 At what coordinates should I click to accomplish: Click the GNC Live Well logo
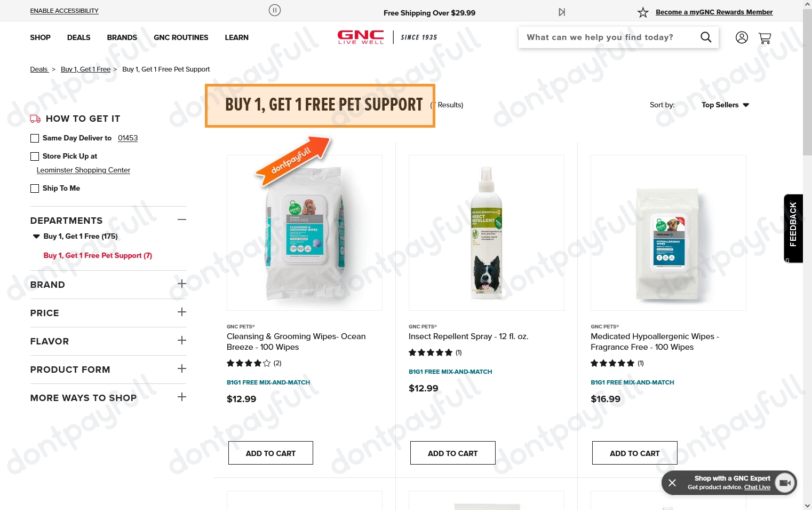361,37
